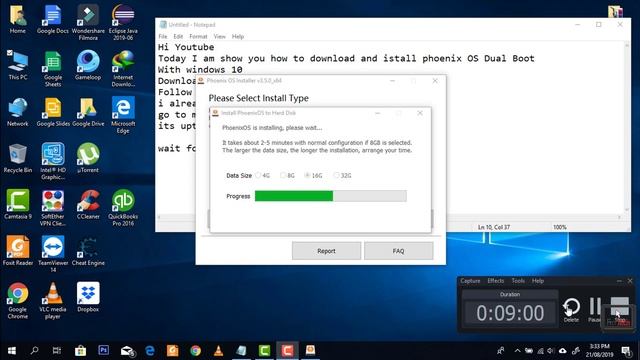The height and width of the screenshot is (360, 640).
Task: Launch Cheat Engine desktop icon
Action: 88,251
